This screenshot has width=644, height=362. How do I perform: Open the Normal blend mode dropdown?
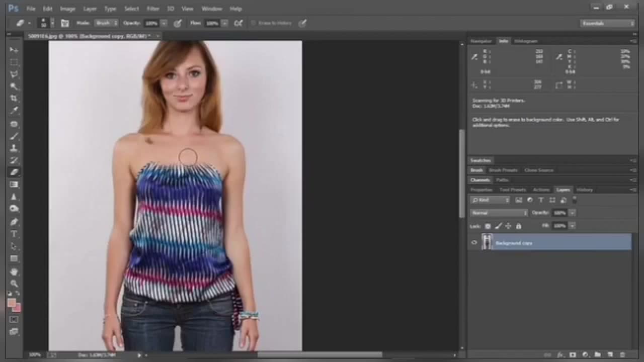(499, 213)
